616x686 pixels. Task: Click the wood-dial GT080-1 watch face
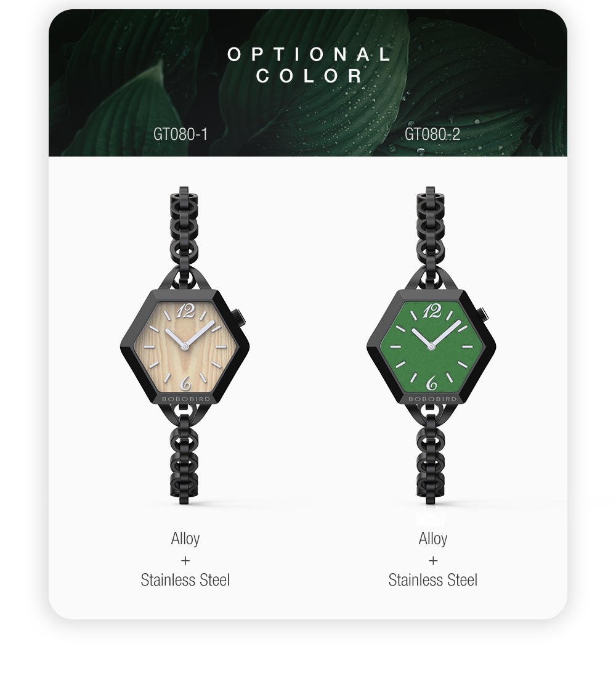coord(185,346)
